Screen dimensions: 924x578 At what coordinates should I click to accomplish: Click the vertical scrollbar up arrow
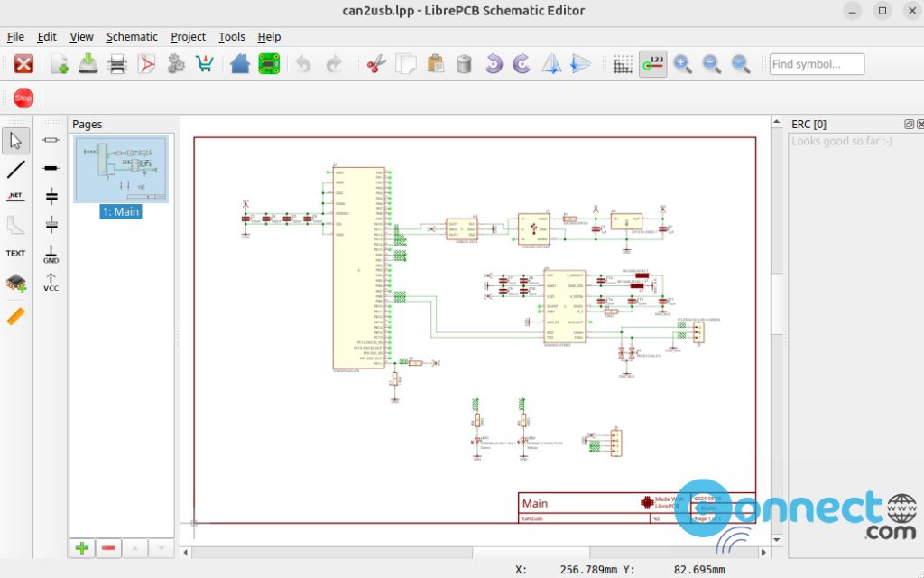tap(777, 123)
